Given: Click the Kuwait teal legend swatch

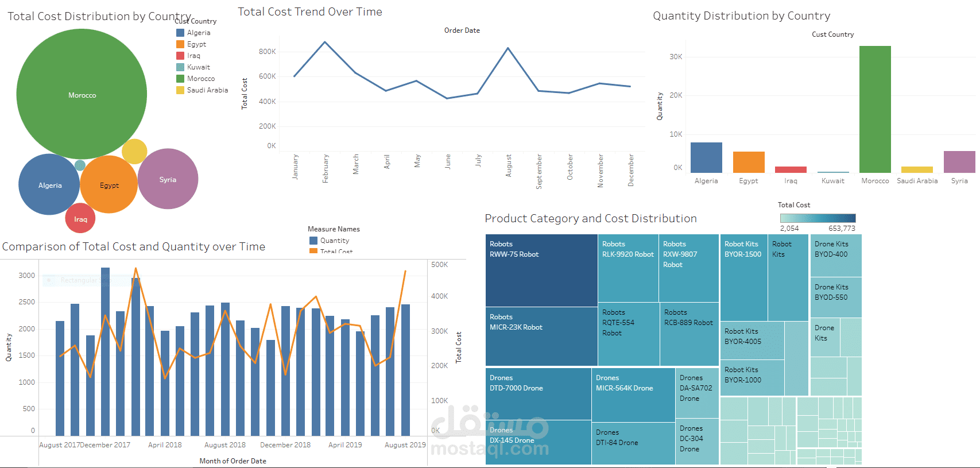Looking at the screenshot, I should 180,67.
